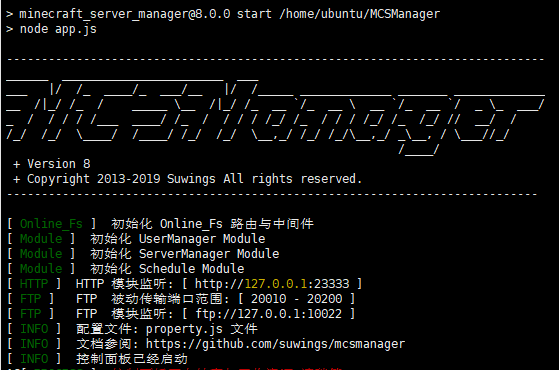
Task: Click 'Schedule Module' log text
Action: (x=191, y=268)
